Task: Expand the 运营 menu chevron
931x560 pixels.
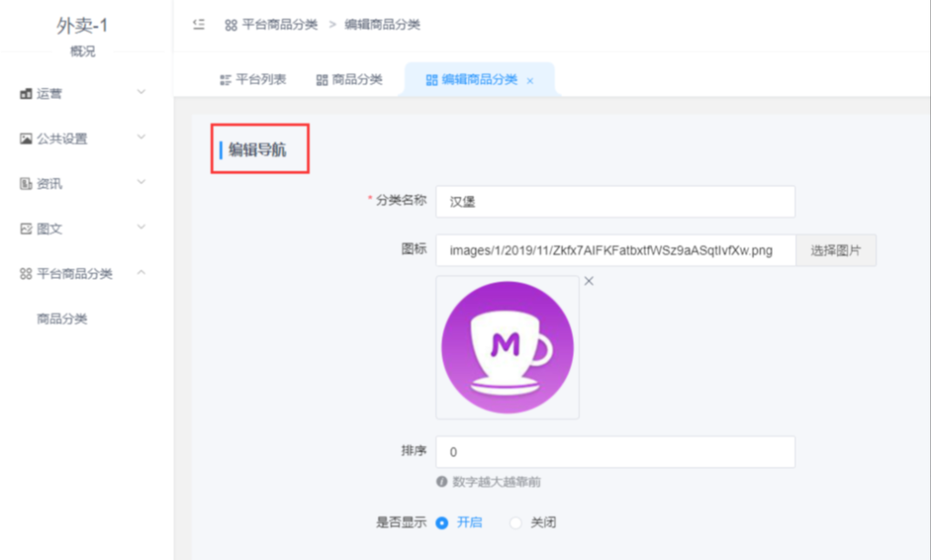Action: [x=141, y=93]
